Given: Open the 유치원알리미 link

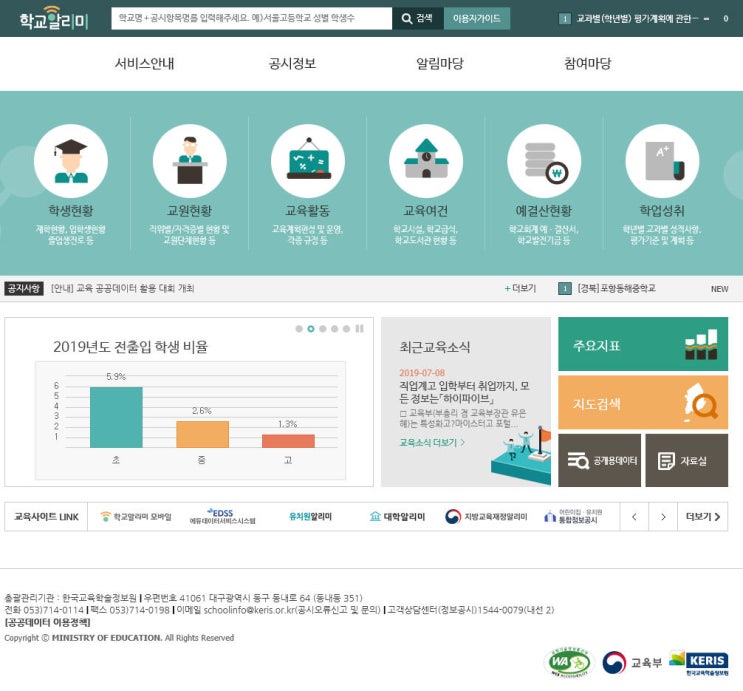Looking at the screenshot, I should coord(310,517).
